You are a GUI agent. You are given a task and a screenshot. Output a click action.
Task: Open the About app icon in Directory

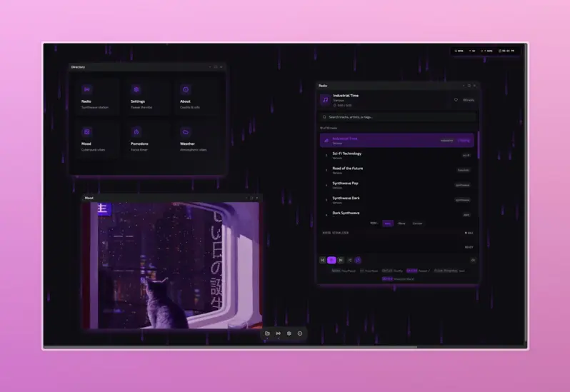tap(186, 89)
